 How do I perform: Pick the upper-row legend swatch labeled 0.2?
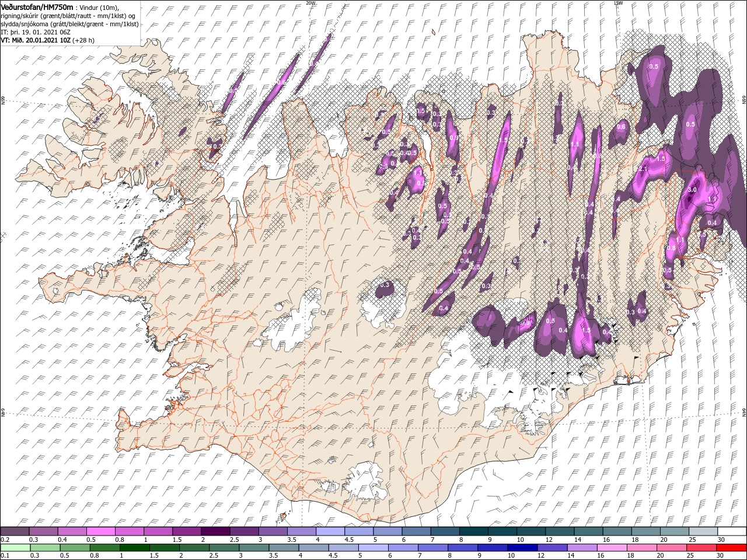(x=15, y=531)
